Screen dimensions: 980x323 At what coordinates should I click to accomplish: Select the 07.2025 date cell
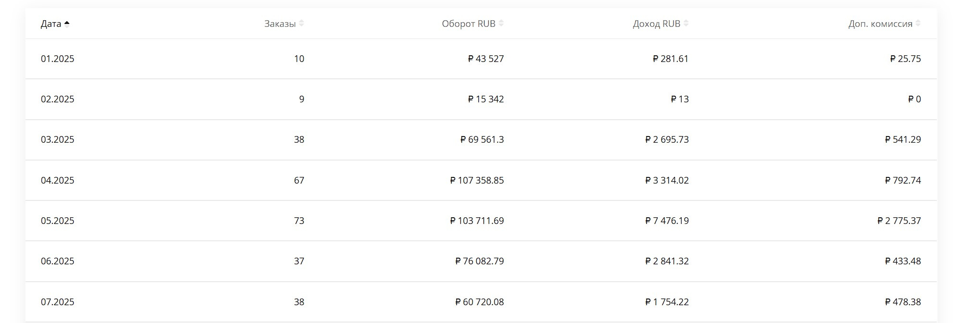(x=58, y=302)
